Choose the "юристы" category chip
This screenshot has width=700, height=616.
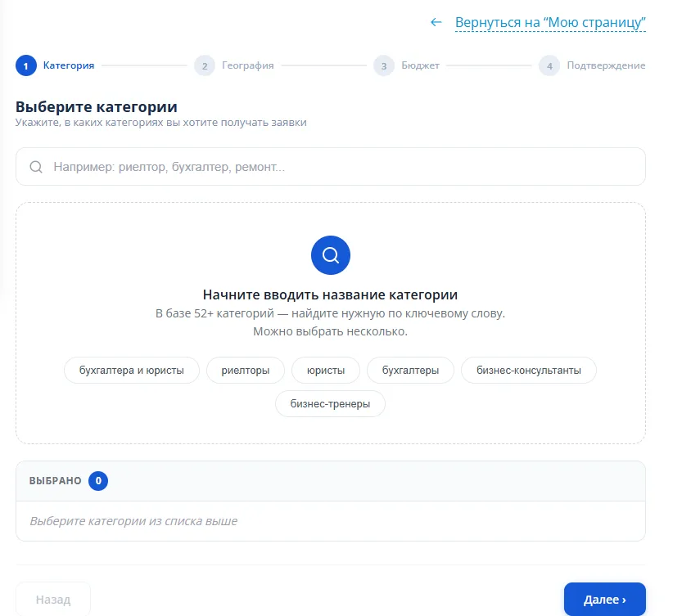[x=326, y=371]
